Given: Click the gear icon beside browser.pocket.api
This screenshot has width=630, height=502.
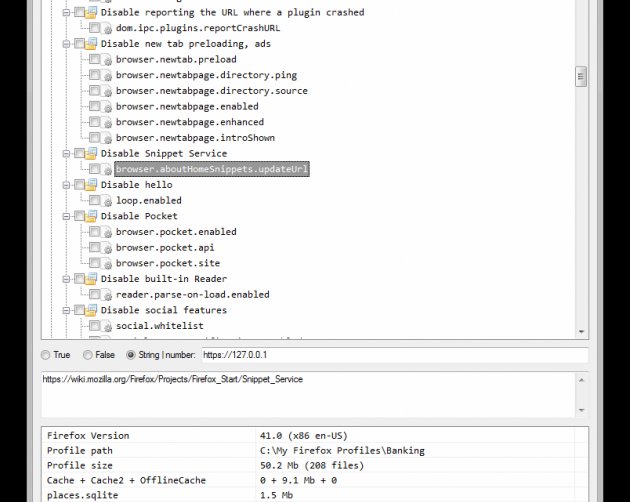Looking at the screenshot, I should tap(107, 248).
